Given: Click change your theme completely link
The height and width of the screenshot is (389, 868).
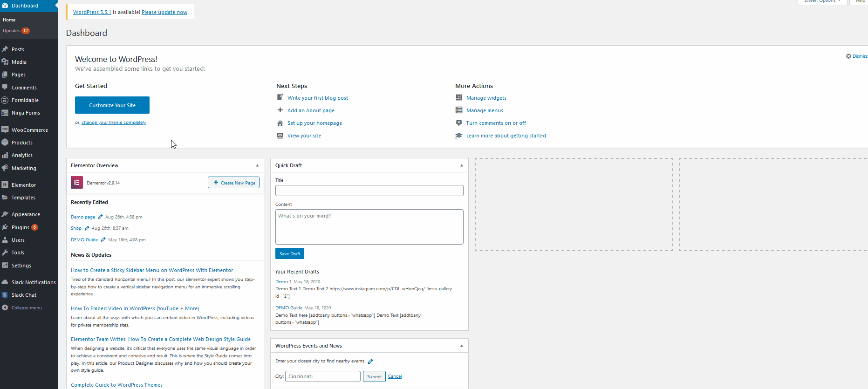Looking at the screenshot, I should pyautogui.click(x=114, y=123).
